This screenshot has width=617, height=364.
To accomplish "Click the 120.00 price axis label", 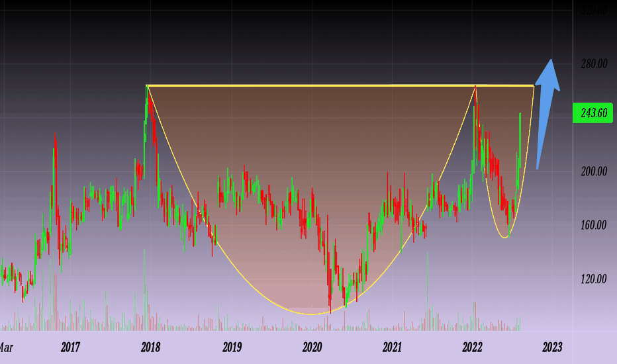I will [x=594, y=279].
